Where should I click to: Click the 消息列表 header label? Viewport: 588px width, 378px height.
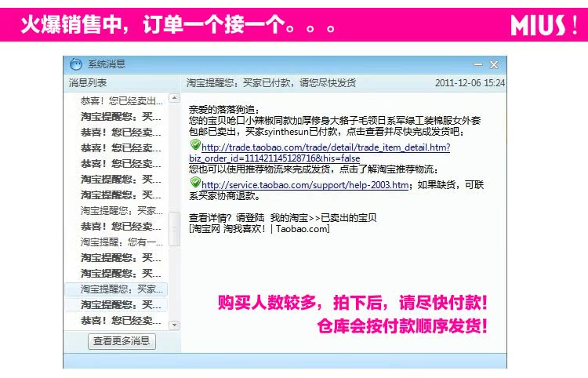coord(88,82)
